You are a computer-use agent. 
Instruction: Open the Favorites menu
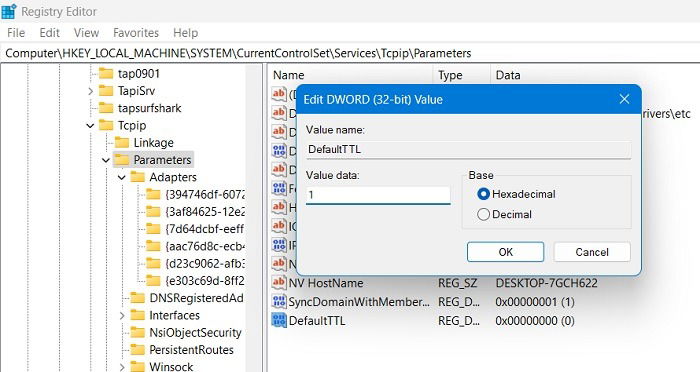[x=136, y=33]
